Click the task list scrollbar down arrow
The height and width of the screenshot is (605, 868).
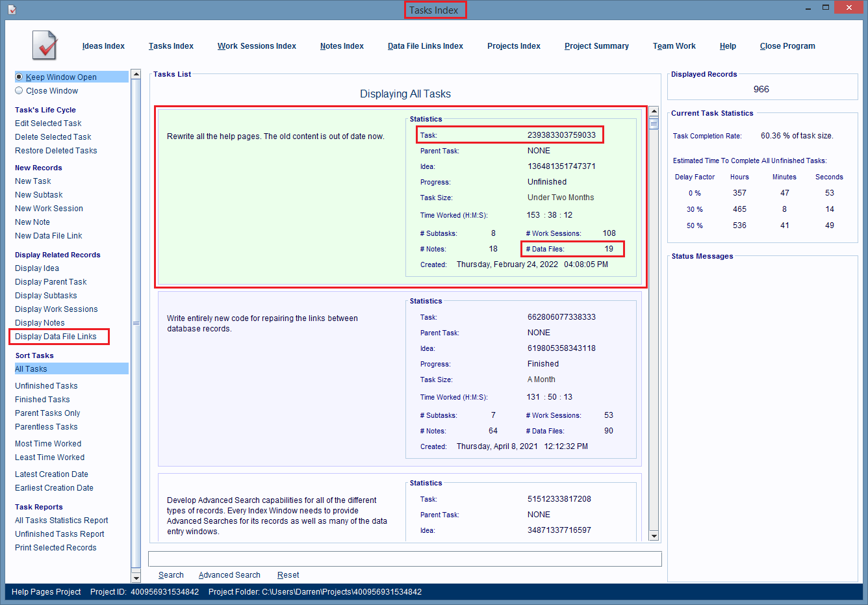(x=654, y=536)
